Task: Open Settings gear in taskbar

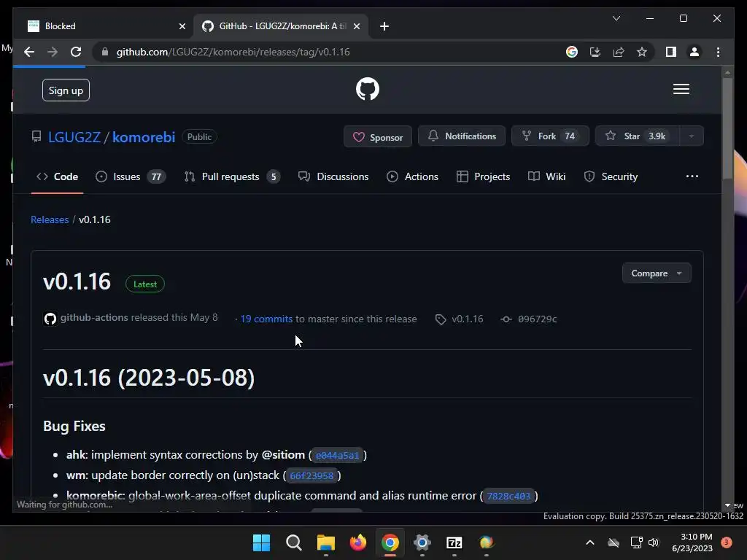Action: [x=422, y=542]
